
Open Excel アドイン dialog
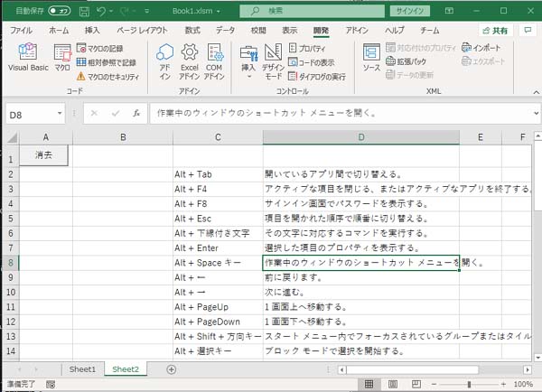[189, 60]
